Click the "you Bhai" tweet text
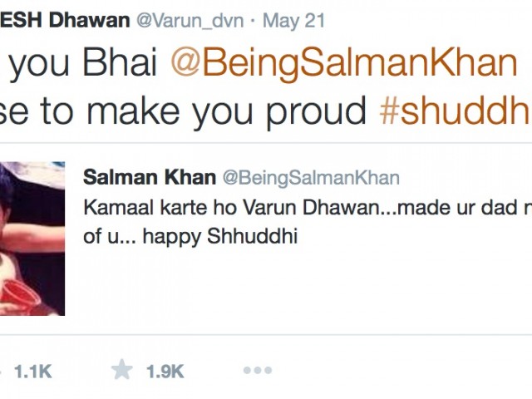The image size is (532, 399). point(81,65)
